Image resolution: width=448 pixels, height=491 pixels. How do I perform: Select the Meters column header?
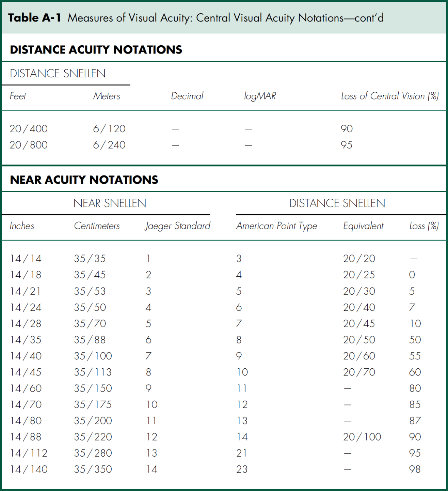[x=107, y=96]
